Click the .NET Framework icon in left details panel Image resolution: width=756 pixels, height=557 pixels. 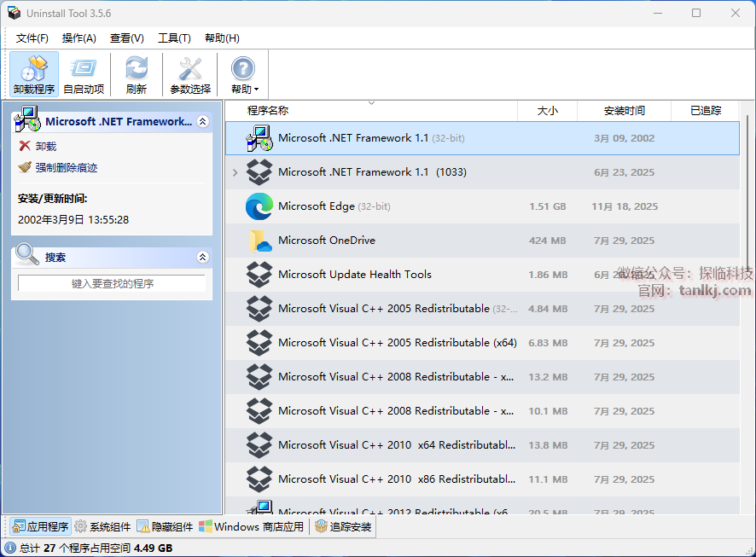click(27, 119)
